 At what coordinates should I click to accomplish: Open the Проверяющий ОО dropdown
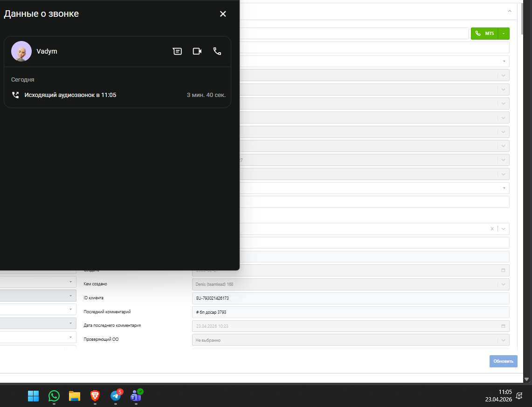504,340
